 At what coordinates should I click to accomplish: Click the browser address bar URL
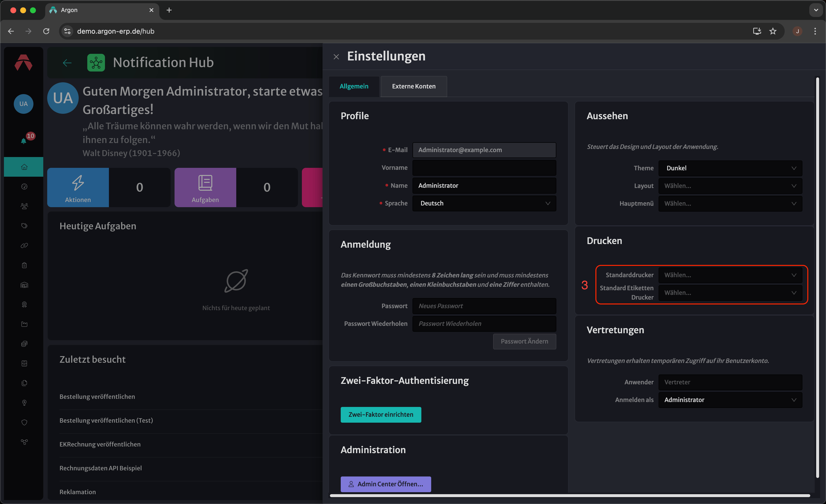pos(116,31)
